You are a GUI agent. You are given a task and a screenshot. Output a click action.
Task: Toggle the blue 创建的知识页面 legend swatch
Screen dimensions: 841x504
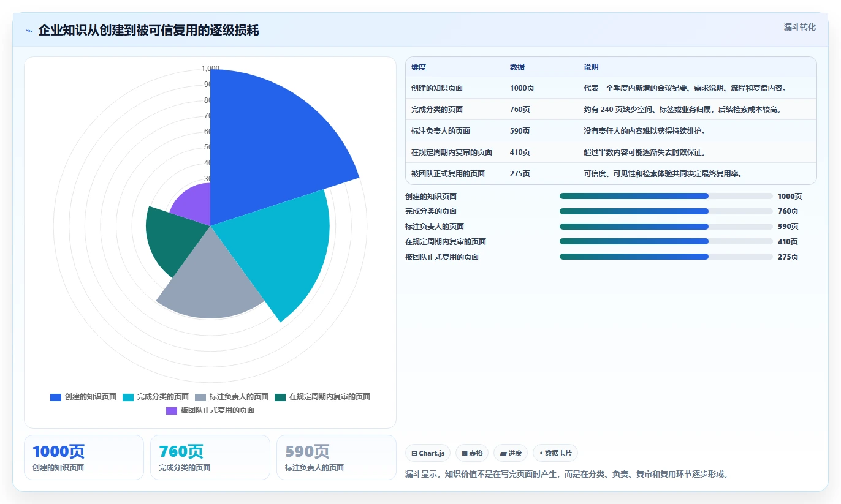pyautogui.click(x=56, y=397)
